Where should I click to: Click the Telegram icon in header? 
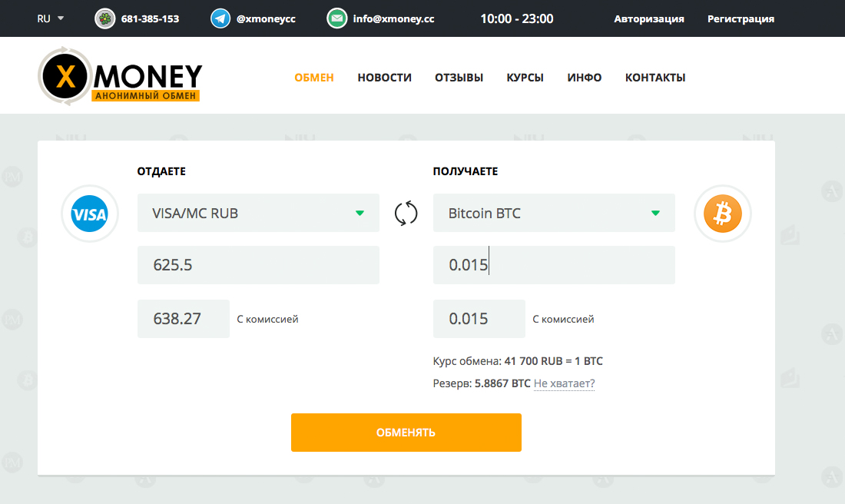click(220, 18)
